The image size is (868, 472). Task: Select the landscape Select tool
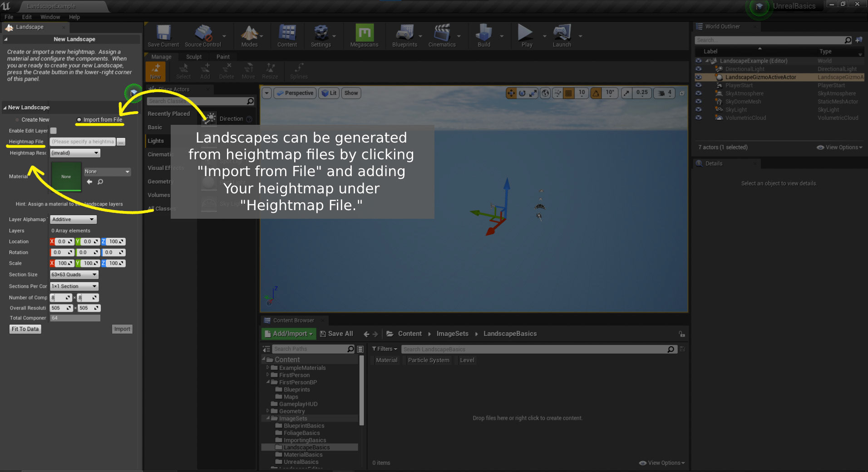[183, 71]
